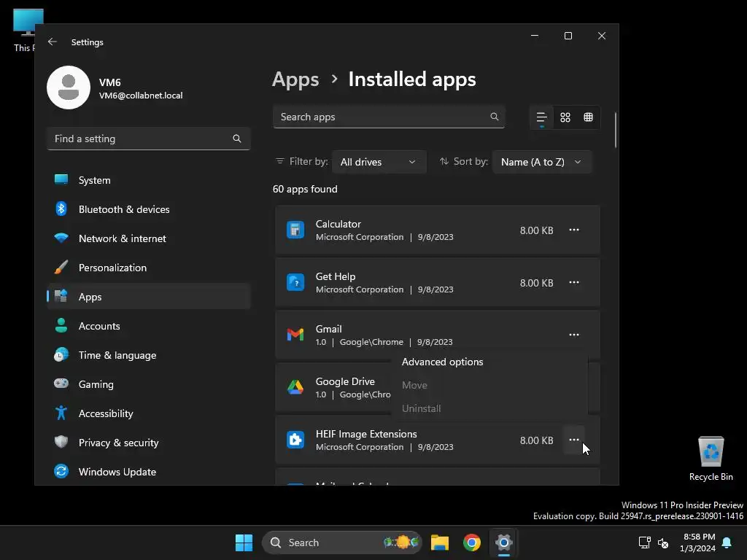Viewport: 747px width, 560px height.
Task: Click the Accessibility figure icon
Action: pos(61,413)
